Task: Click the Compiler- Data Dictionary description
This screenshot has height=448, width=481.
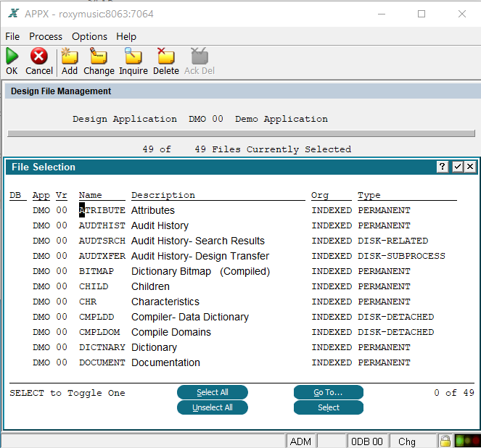Action: coord(190,317)
